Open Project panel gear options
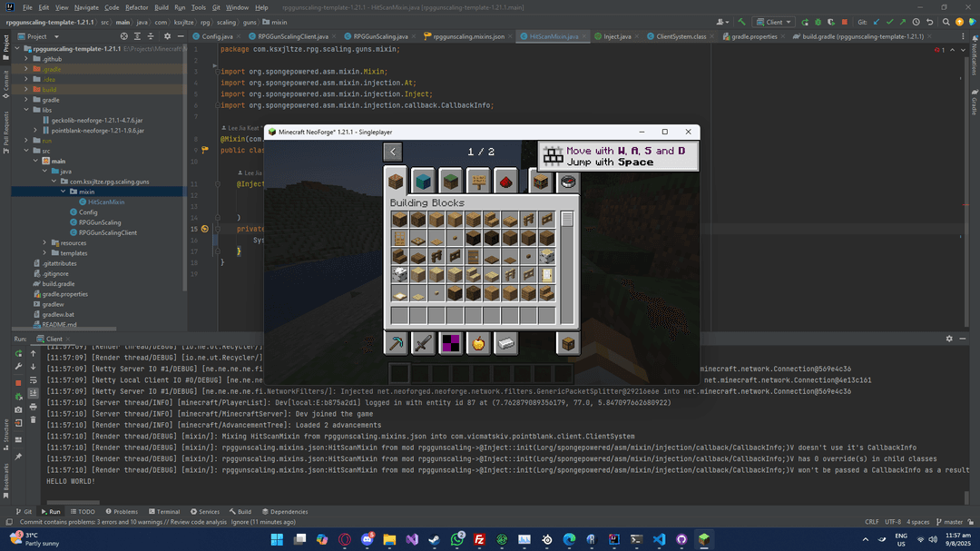Screen dimensions: 980x551 (167, 36)
